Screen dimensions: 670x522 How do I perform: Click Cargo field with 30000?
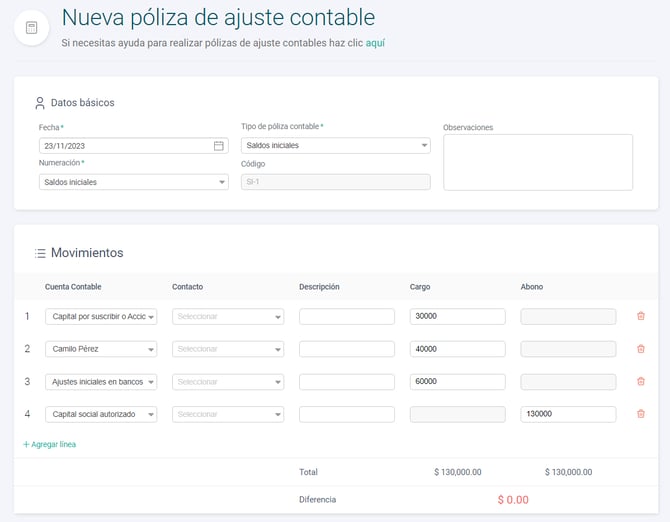click(x=458, y=317)
